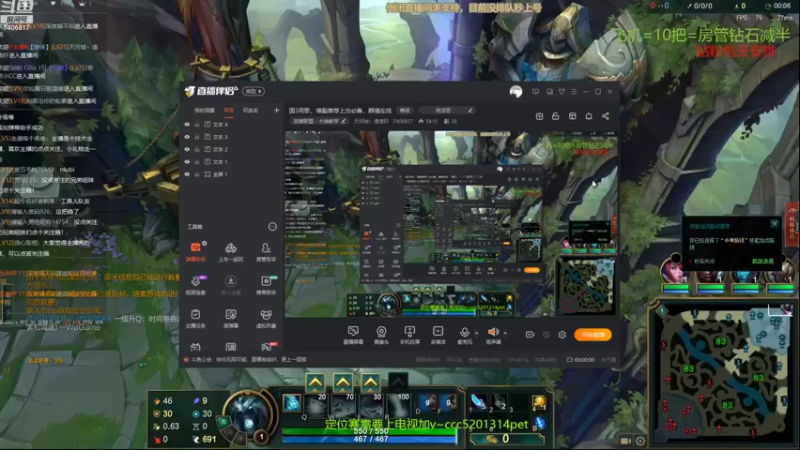This screenshot has height=450, width=800.
Task: Click the 类型 pill beside the logo
Action: 254,91
